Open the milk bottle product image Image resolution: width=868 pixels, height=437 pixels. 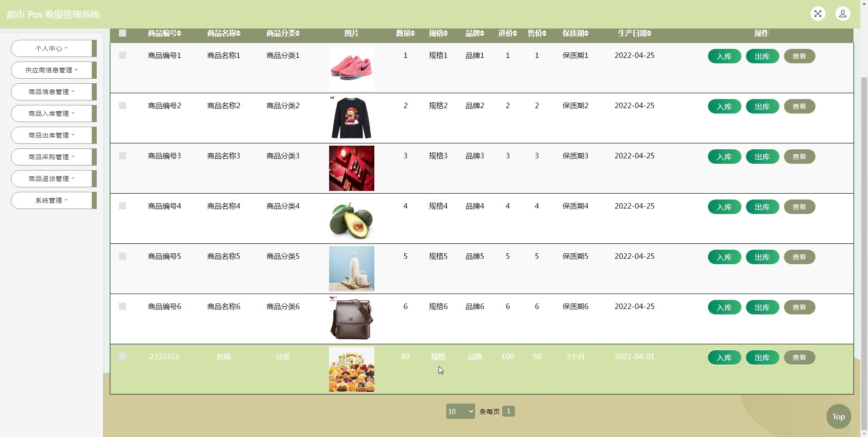tap(352, 269)
